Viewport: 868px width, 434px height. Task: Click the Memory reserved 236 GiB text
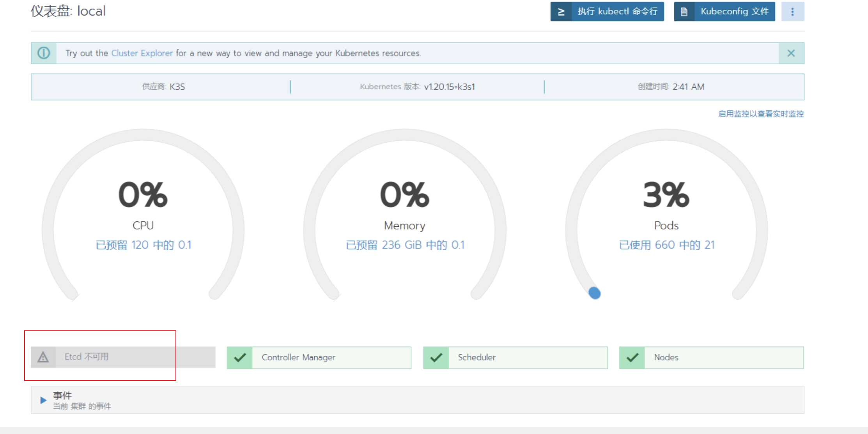tap(405, 245)
